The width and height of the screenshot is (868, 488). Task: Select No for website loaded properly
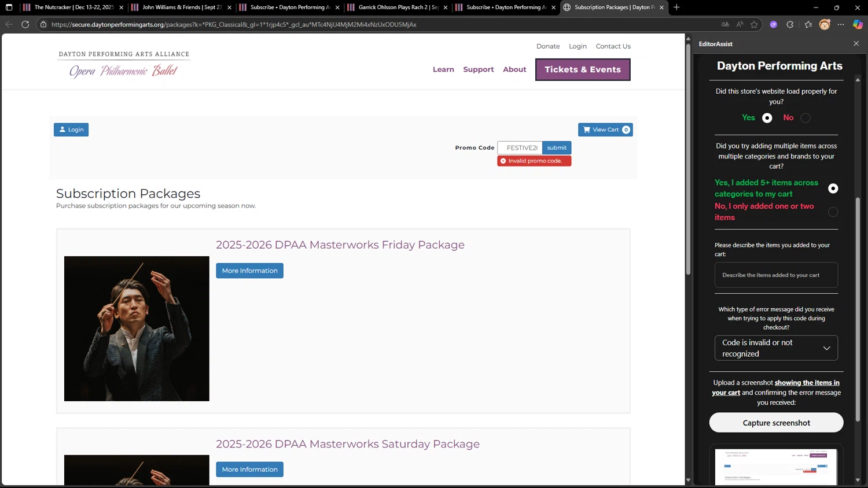[806, 118]
